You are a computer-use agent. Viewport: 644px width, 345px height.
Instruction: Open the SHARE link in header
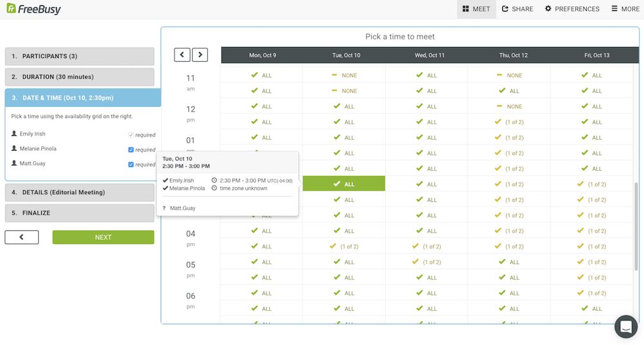click(517, 9)
